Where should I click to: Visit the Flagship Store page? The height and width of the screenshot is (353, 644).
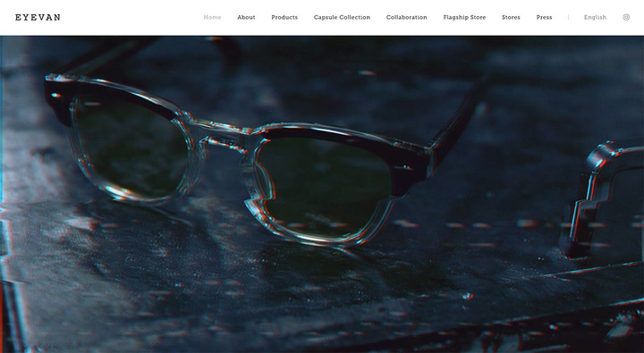[x=464, y=17]
